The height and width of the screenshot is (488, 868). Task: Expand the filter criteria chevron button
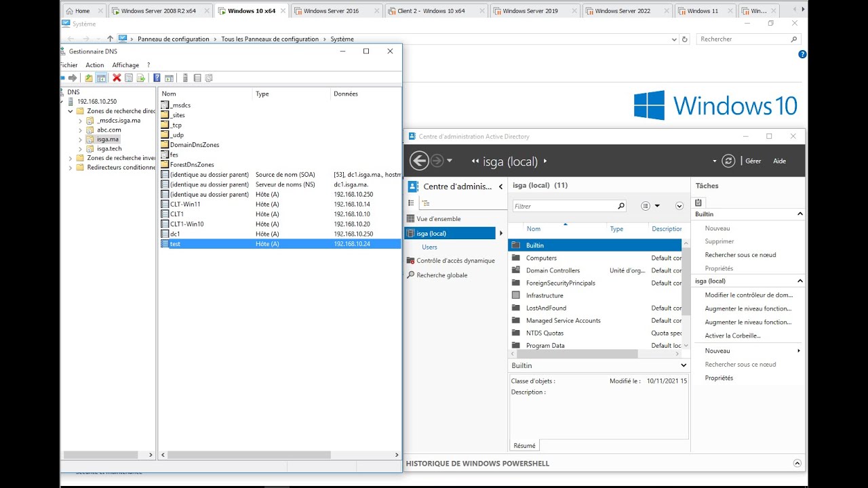679,206
